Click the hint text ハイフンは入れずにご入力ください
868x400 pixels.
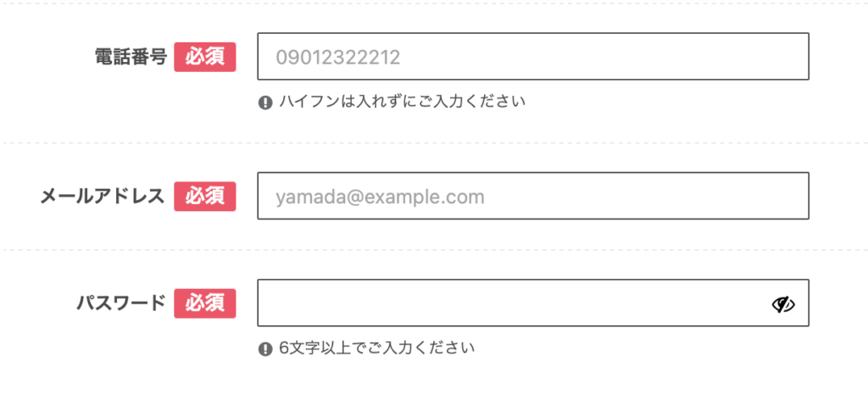(402, 102)
